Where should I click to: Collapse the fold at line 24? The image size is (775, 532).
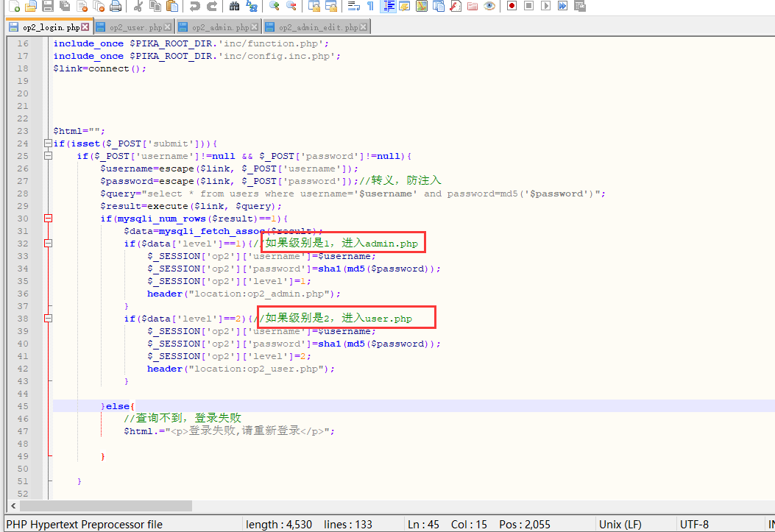pyautogui.click(x=48, y=143)
